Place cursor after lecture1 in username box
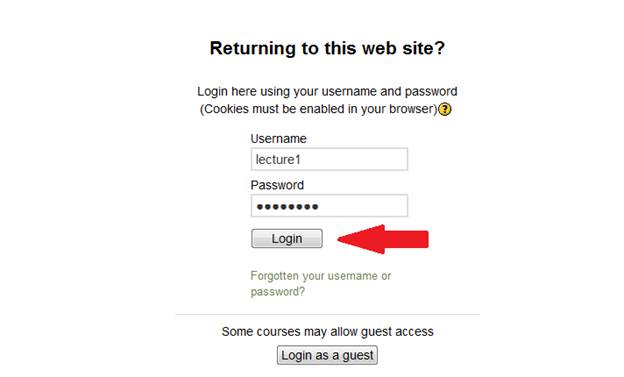This screenshot has height=377, width=624. [302, 160]
